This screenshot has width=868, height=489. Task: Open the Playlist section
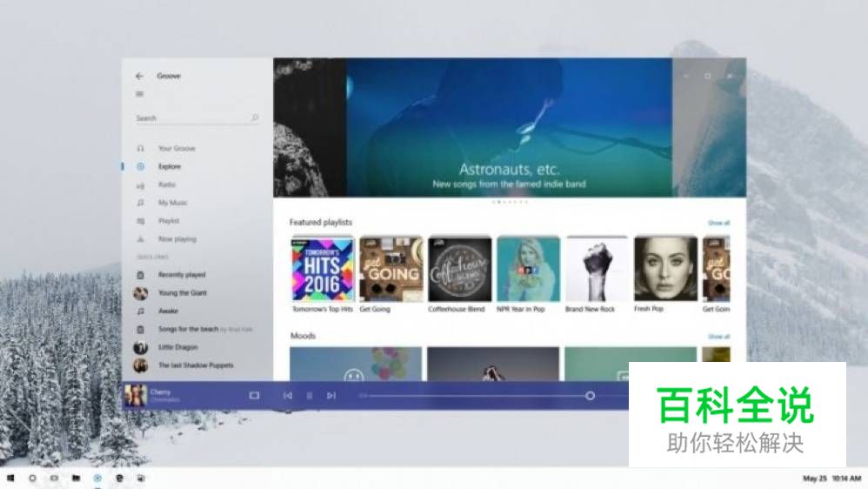(169, 221)
